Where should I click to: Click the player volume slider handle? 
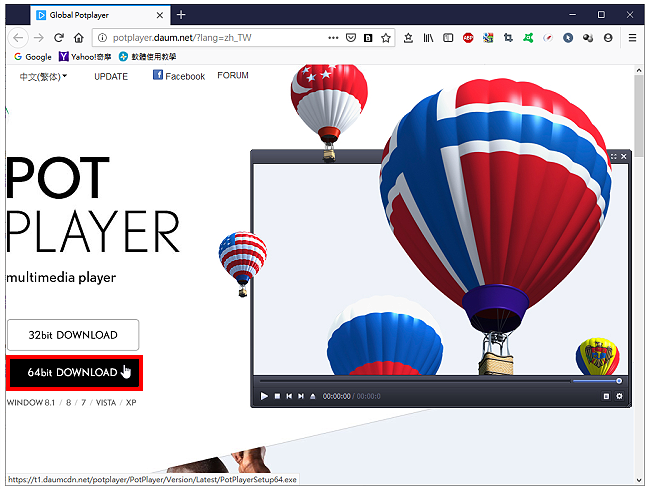click(x=619, y=381)
